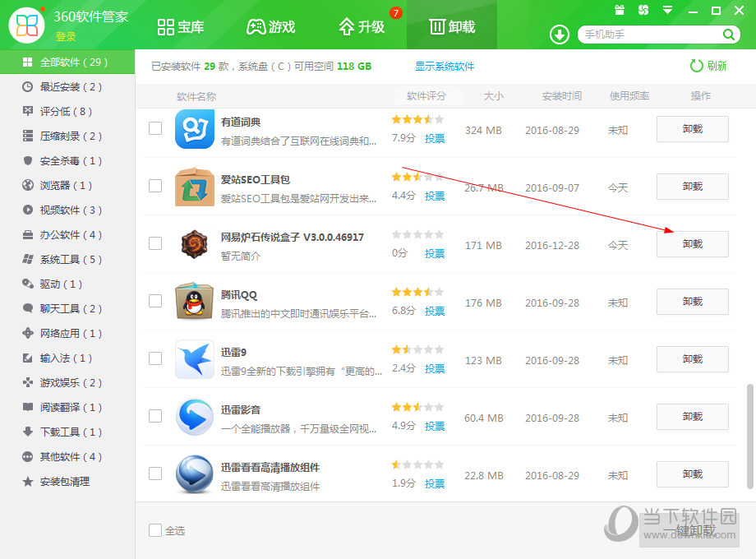Switch to the 升级 tab

coord(364,25)
